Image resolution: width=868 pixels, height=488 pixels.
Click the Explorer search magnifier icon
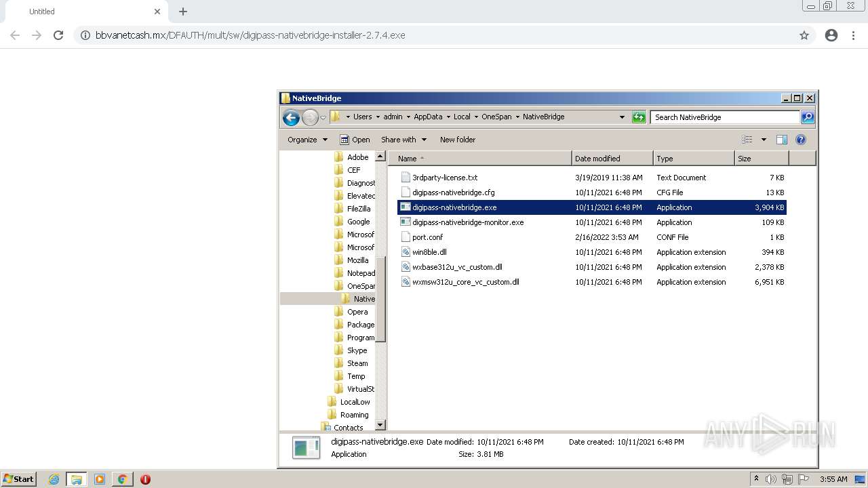pyautogui.click(x=807, y=117)
